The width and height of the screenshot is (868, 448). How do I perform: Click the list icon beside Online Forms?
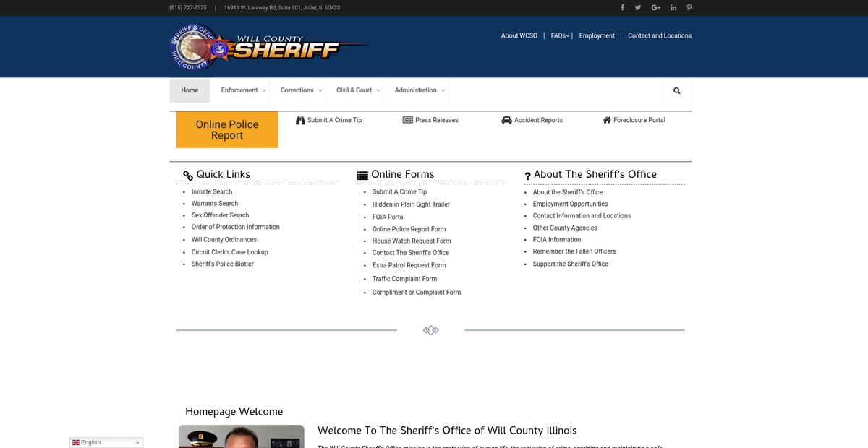point(362,176)
